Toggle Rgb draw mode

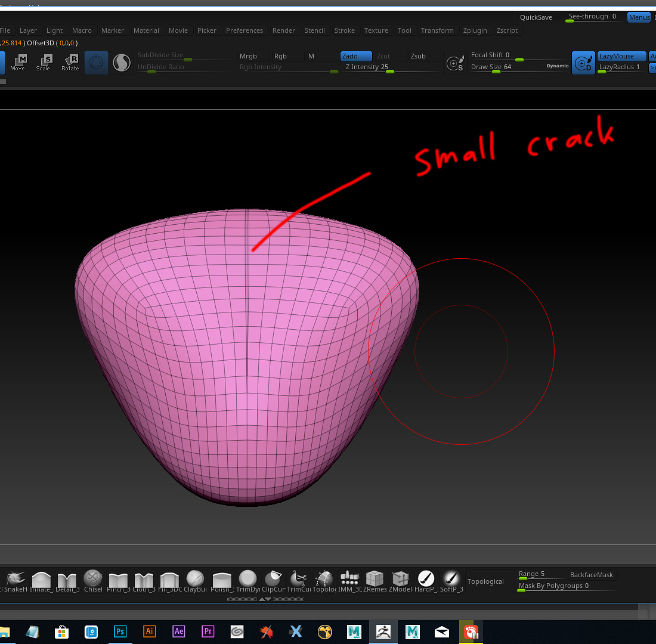[x=288, y=56]
